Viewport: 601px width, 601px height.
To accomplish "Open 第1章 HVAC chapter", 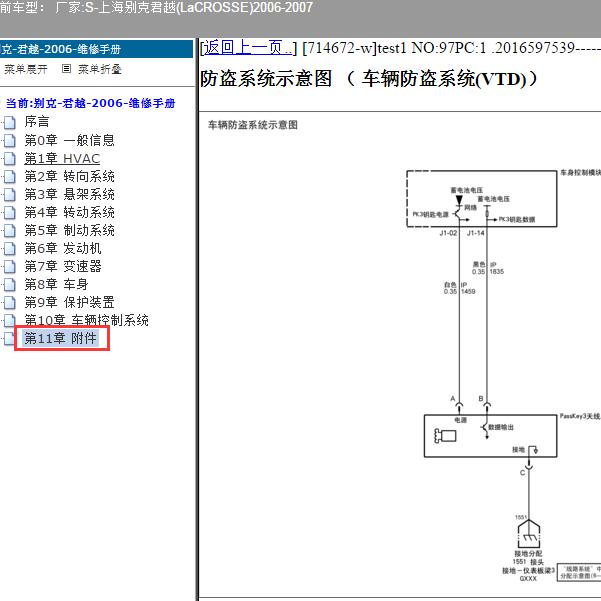I will (62, 158).
